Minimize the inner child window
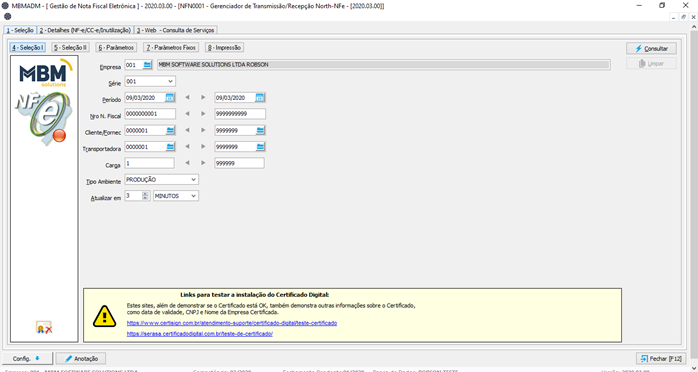The width and height of the screenshot is (698, 372). (x=674, y=17)
